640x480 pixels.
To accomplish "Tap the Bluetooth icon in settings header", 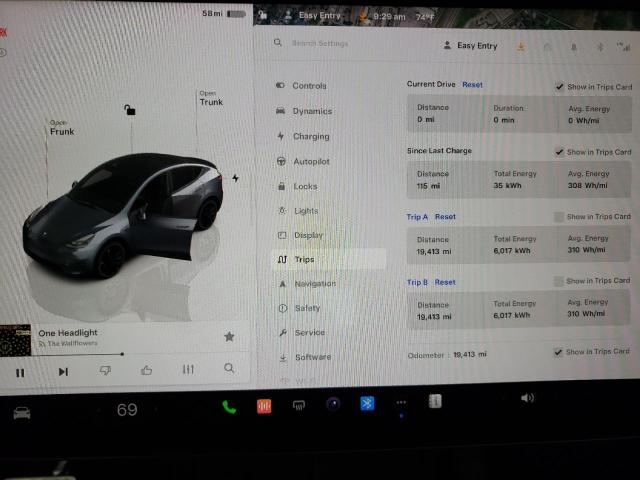I will coord(600,47).
